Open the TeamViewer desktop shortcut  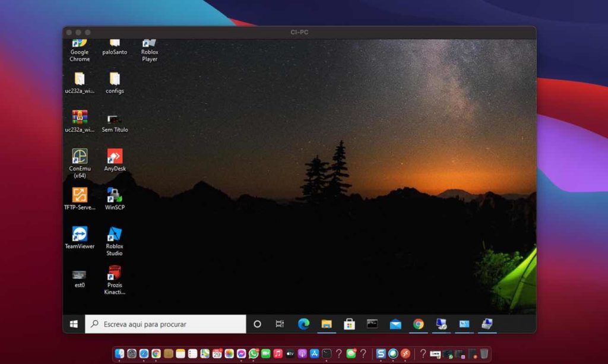tap(80, 238)
